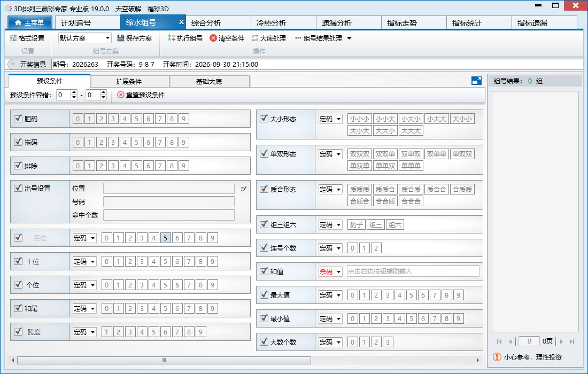Image resolution: width=588 pixels, height=374 pixels.
Task: Toggle the 和值 checkbox
Action: (x=264, y=271)
